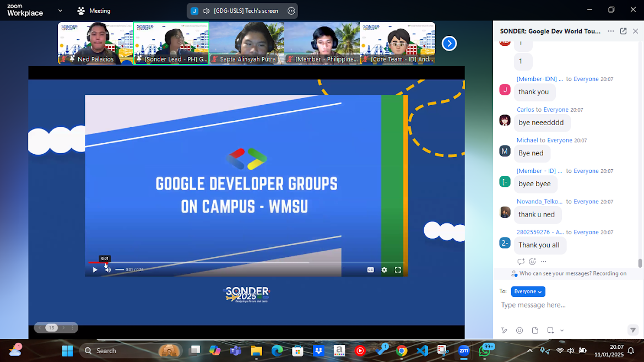The height and width of the screenshot is (362, 644).
Task: Reply in thread to 'Thank you all' message
Action: pyautogui.click(x=521, y=261)
